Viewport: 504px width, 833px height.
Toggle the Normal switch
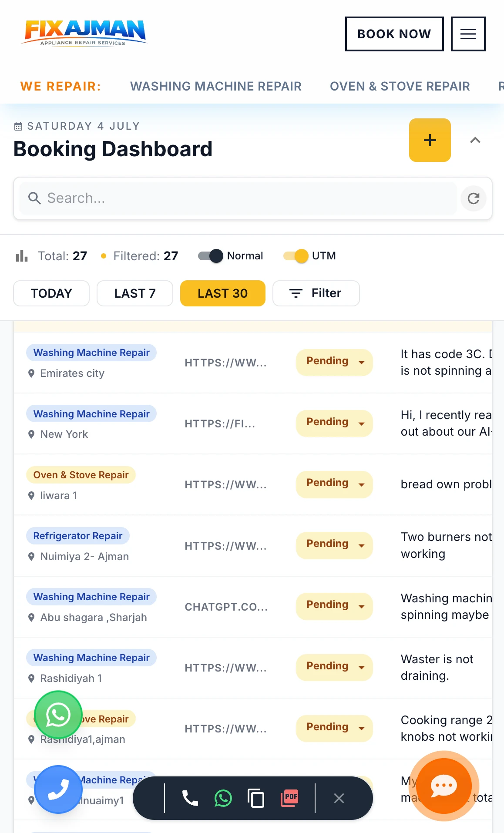pyautogui.click(x=211, y=256)
